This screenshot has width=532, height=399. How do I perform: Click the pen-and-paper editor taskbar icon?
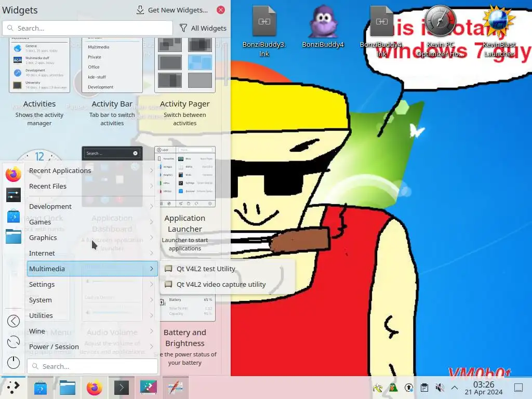click(x=176, y=388)
